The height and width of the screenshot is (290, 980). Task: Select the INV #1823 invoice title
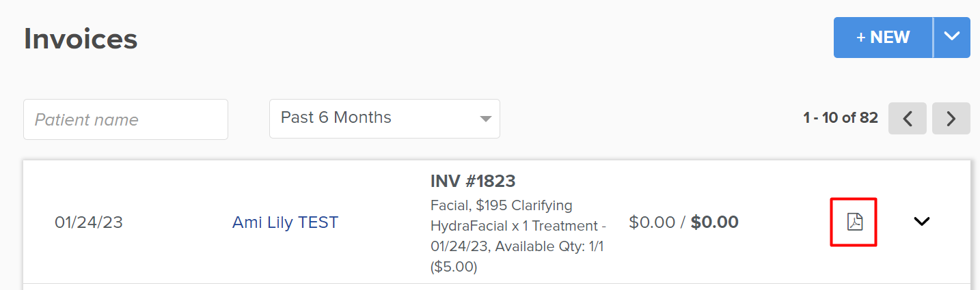tap(473, 182)
